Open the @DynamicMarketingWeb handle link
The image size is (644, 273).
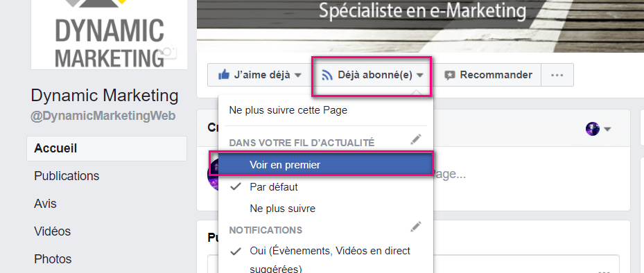coord(103,116)
